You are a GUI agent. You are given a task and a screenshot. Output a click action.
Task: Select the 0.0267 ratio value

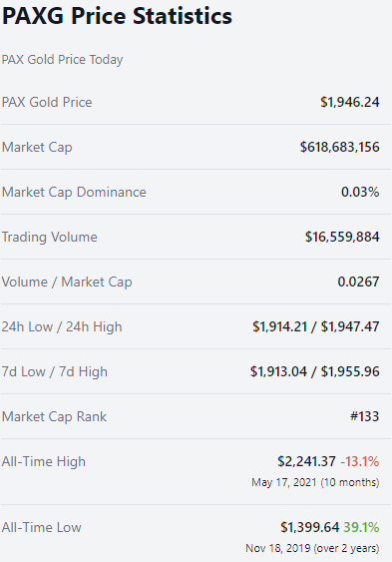click(x=358, y=281)
